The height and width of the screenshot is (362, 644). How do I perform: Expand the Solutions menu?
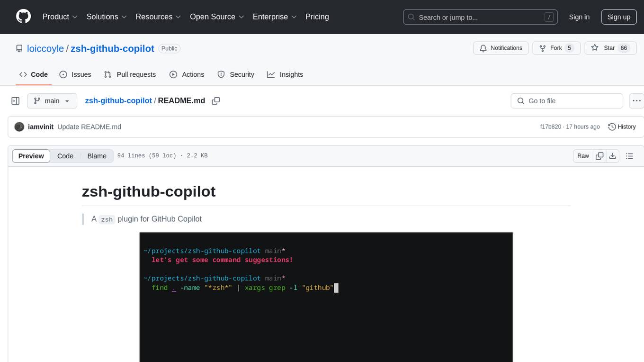tap(107, 17)
